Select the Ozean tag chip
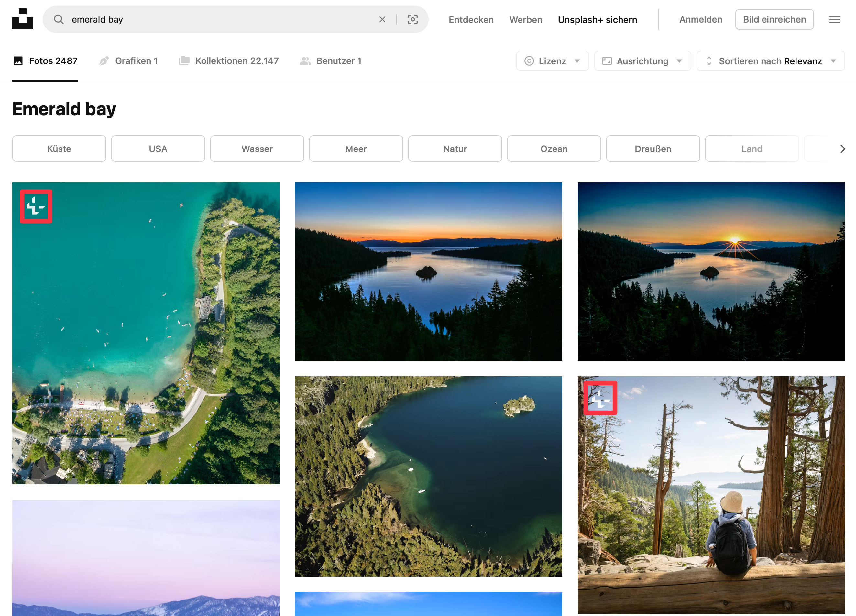Viewport: 856px width, 616px height. [554, 149]
